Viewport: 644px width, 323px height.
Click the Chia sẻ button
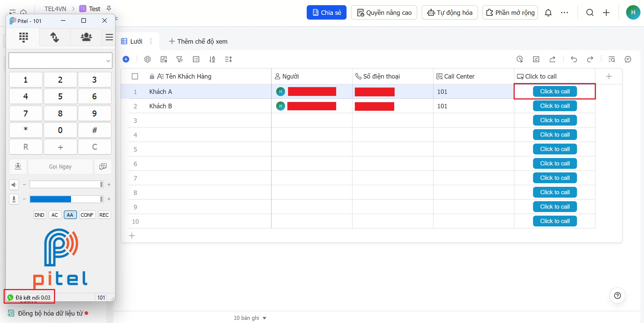326,13
